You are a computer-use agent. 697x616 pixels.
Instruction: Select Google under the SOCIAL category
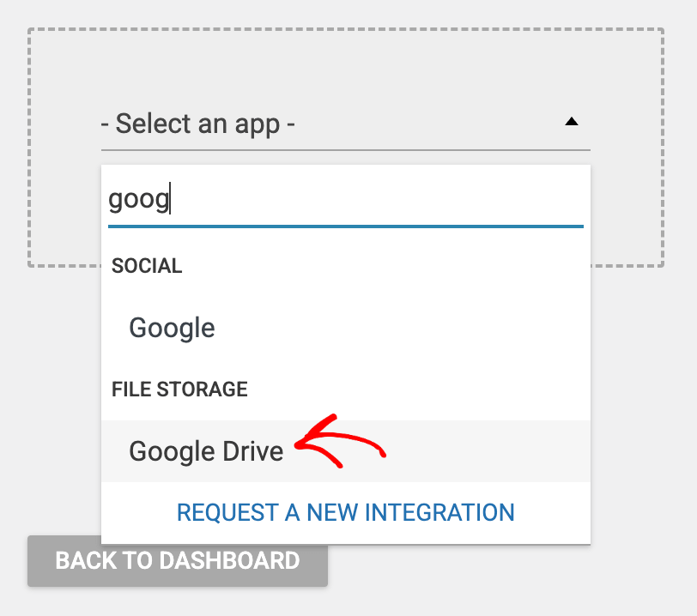171,327
